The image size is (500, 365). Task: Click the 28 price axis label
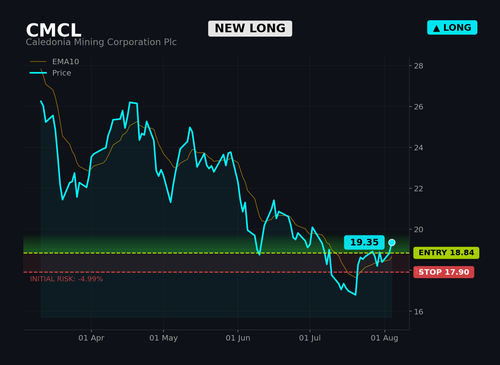419,66
